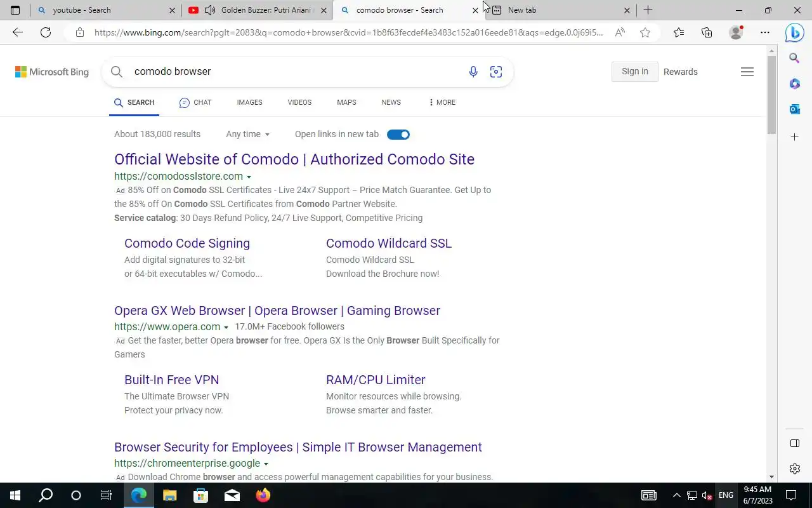Image resolution: width=812 pixels, height=508 pixels.
Task: Search using an image camera icon
Action: pyautogui.click(x=496, y=72)
